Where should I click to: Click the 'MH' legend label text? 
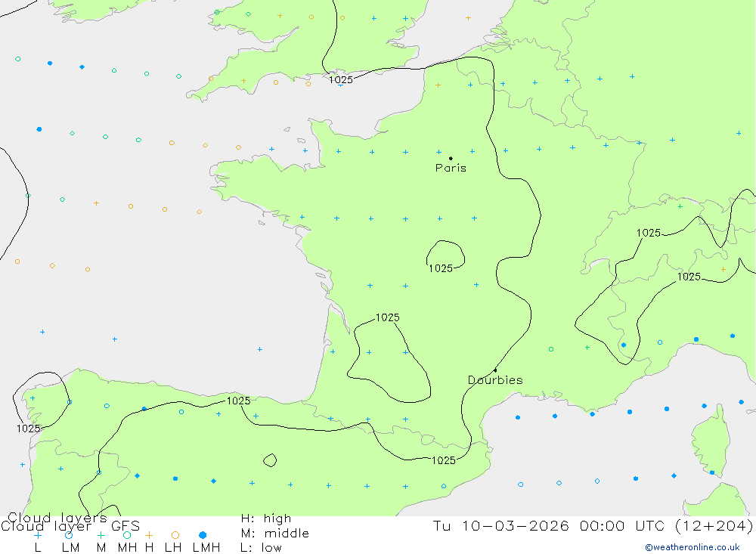tap(127, 548)
